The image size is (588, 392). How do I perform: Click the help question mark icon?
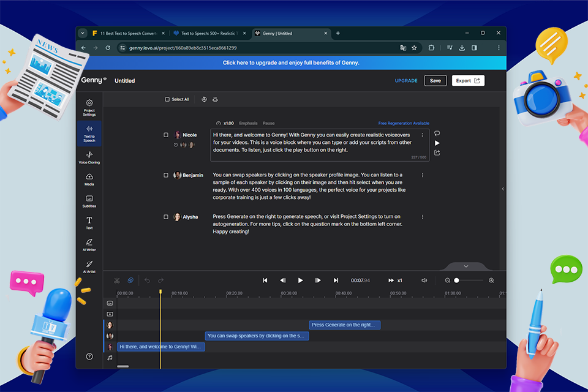(x=89, y=356)
